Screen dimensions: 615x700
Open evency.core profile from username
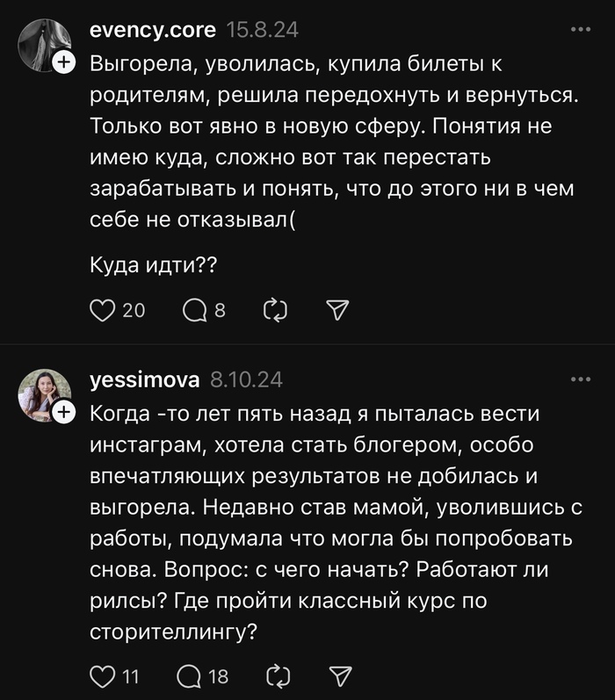(153, 30)
